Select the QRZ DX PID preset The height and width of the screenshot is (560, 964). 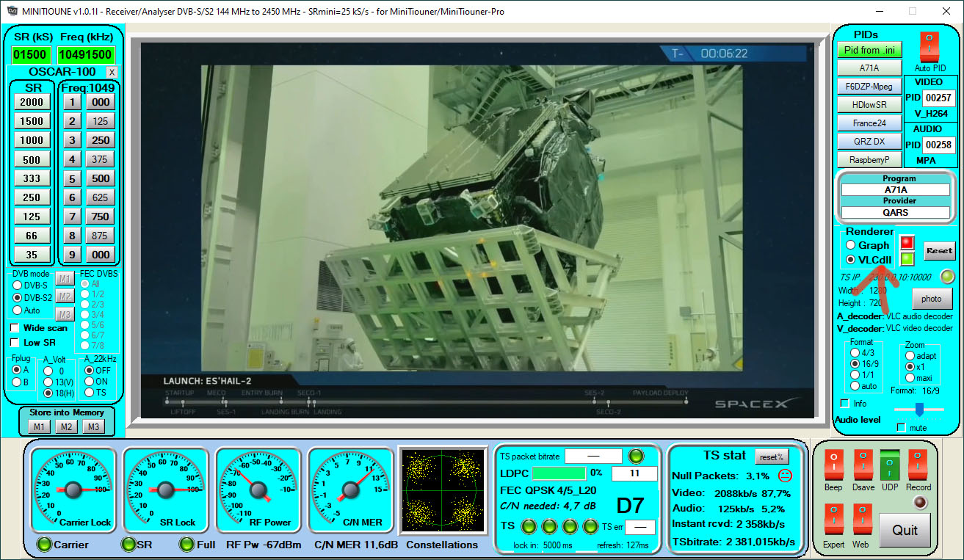(x=869, y=142)
